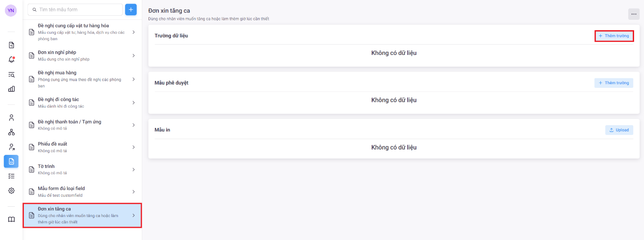
Task: Expand the Đơn xin nghỉ phép chevron
Action: coord(134,55)
